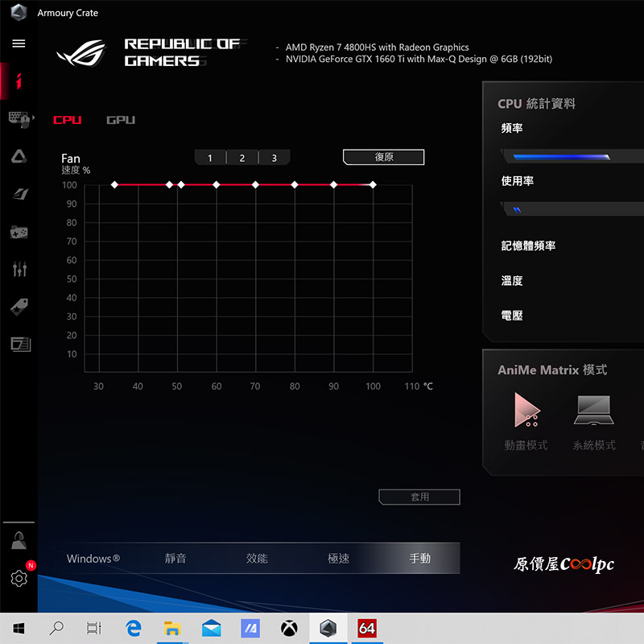Viewport: 644px width, 644px height.
Task: Click the 套用 apply button
Action: click(x=419, y=497)
